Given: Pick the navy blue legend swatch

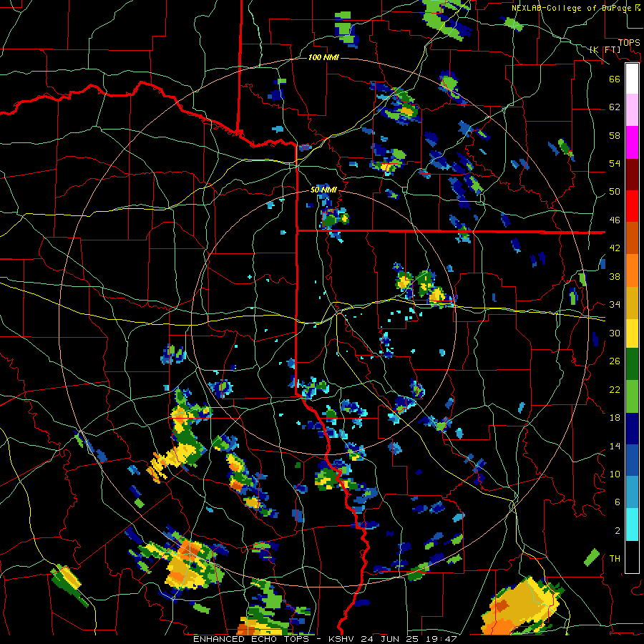Looking at the screenshot, I should (x=632, y=429).
